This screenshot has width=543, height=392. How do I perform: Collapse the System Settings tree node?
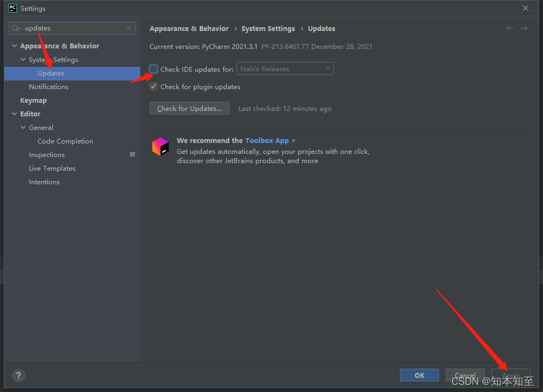coord(23,59)
